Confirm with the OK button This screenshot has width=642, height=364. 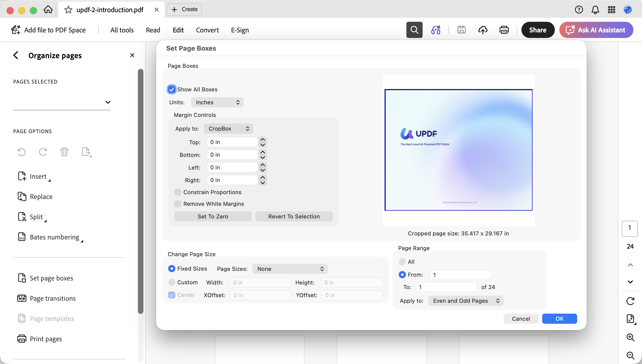click(559, 319)
